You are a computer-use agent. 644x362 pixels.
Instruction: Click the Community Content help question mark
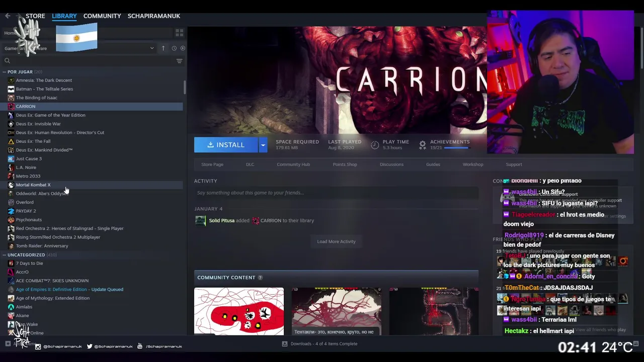coord(260,278)
